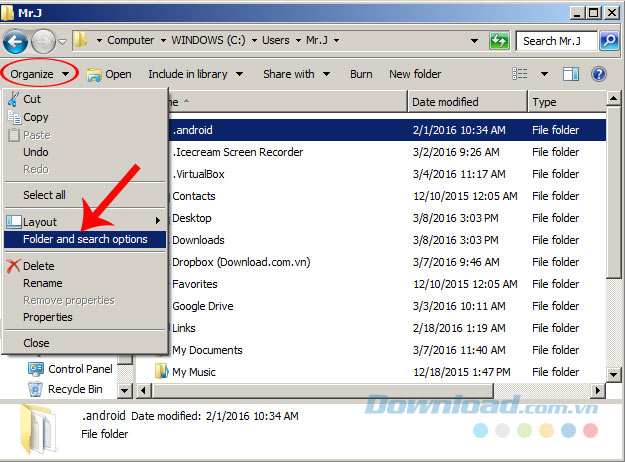Open Help with the blue question icon
The width and height of the screenshot is (625, 462).
point(599,74)
